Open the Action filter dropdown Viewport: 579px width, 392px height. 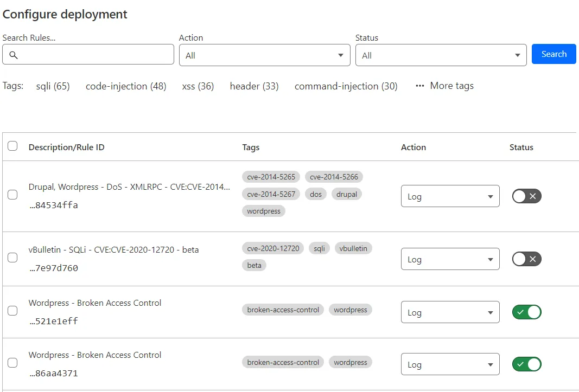(x=264, y=55)
